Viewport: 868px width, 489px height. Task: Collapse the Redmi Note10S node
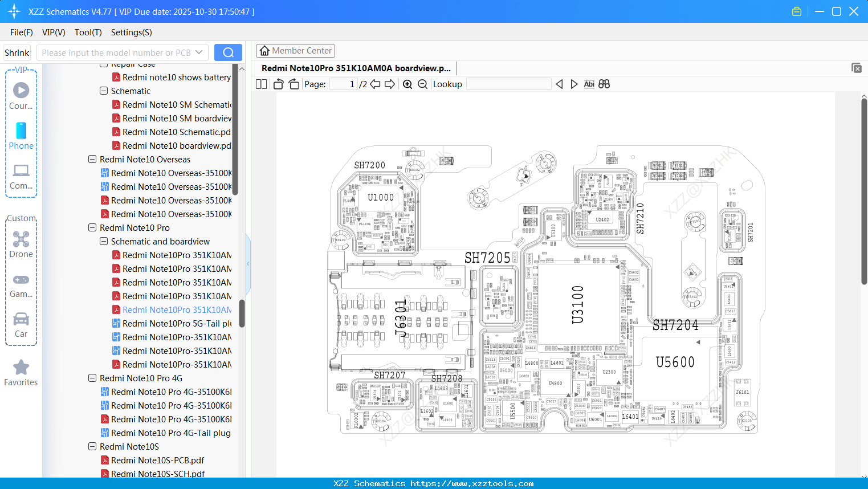(92, 447)
